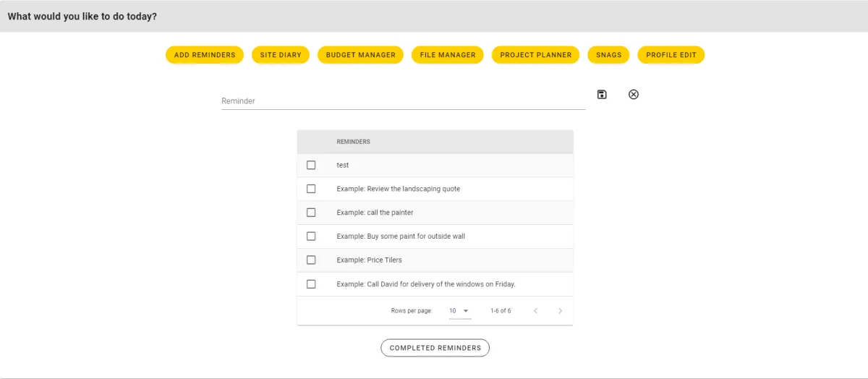Viewport: 868px width, 379px height.
Task: Check off 'Review the landscaping quote' reminder
Action: 311,189
